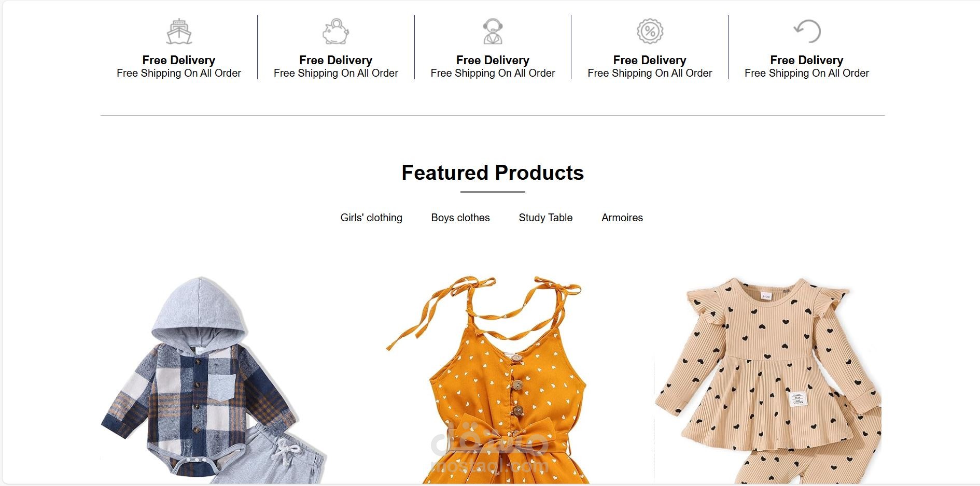Click the circular return arrow icon
This screenshot has width=980, height=486.
click(x=807, y=32)
